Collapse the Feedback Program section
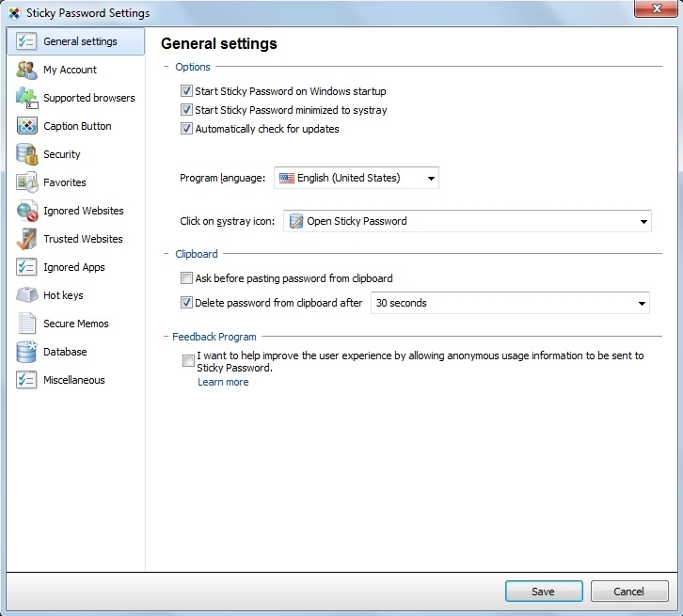This screenshot has height=616, width=683. coord(166,336)
